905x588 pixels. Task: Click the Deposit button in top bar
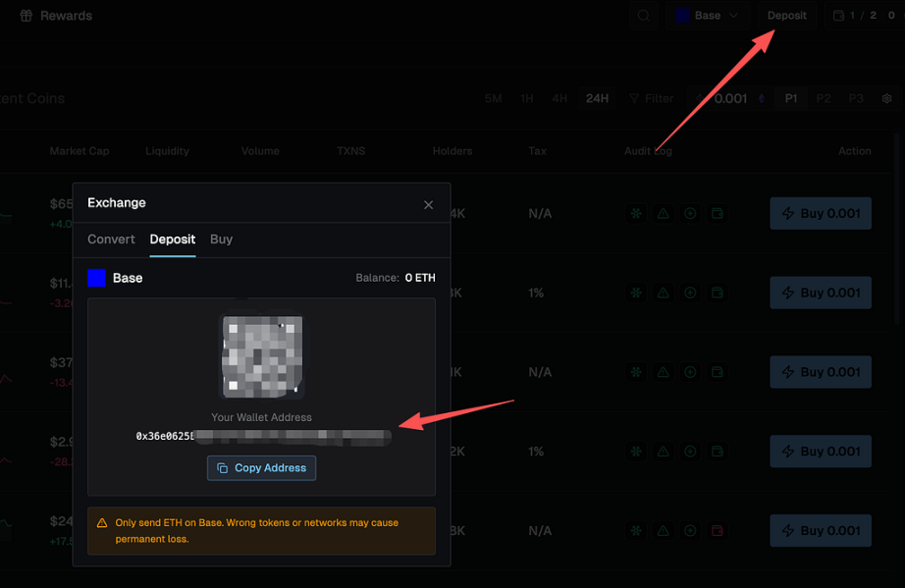point(786,16)
